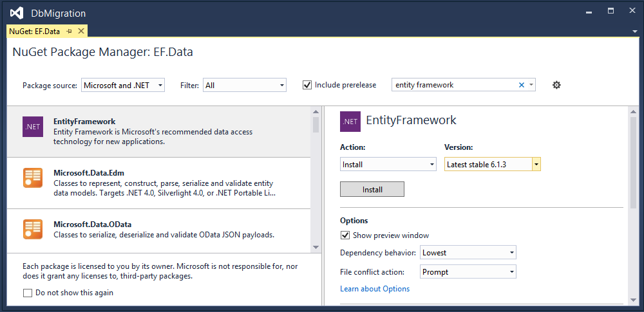Toggle the Include prerelease checkbox

tap(307, 85)
